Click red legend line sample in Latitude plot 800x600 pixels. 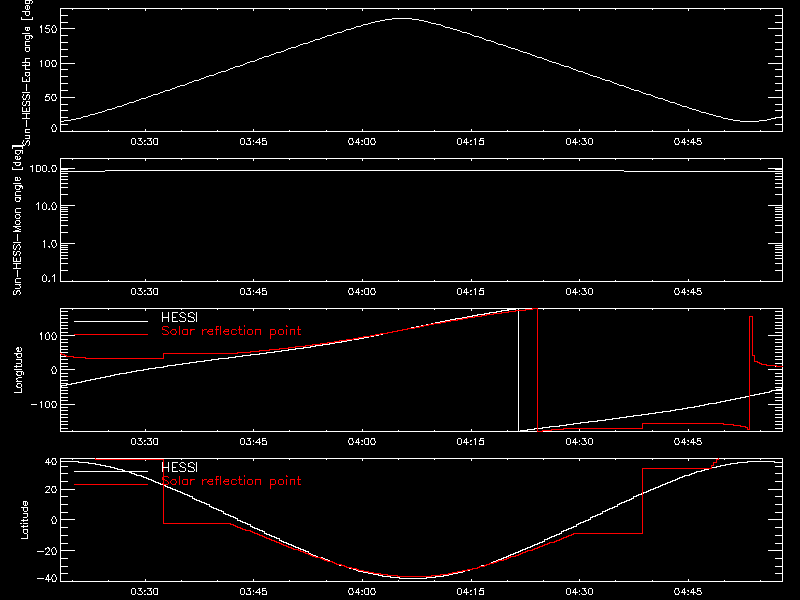coord(111,484)
